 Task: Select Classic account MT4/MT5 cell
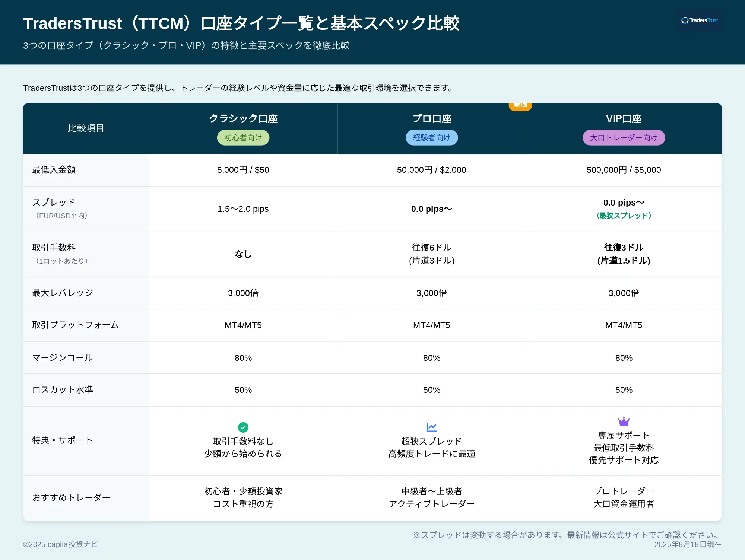(x=243, y=325)
